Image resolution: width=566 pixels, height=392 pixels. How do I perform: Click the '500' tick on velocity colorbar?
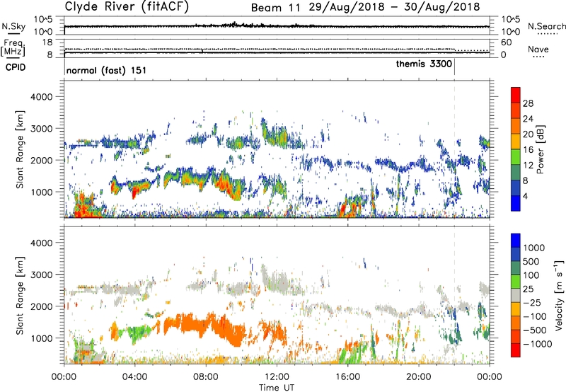pos(531,262)
